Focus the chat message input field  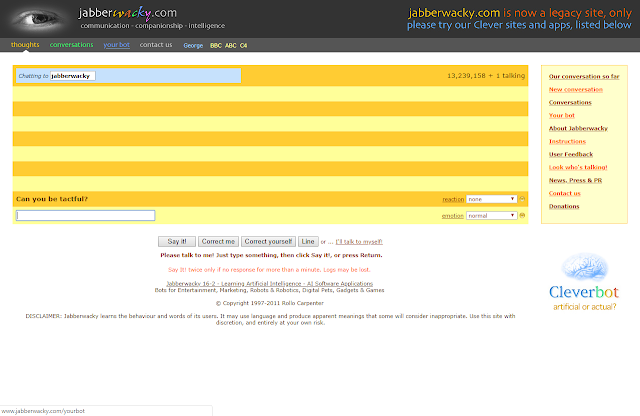85,215
